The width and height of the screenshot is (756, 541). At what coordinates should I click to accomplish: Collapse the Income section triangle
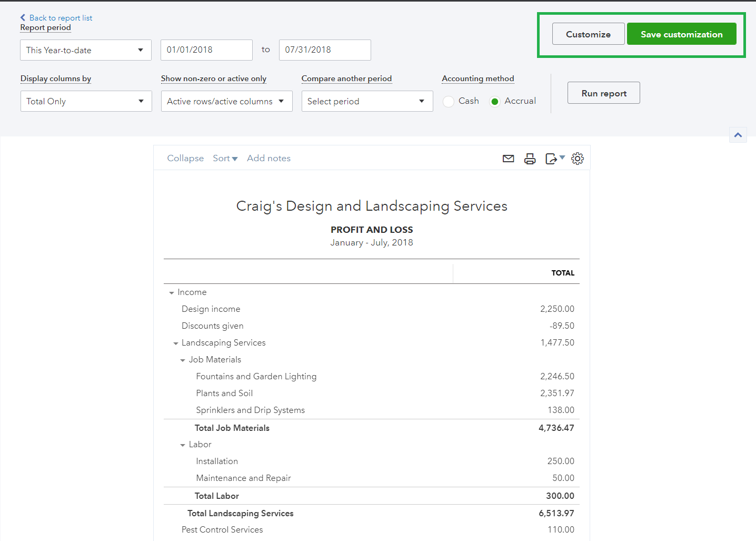tap(172, 293)
